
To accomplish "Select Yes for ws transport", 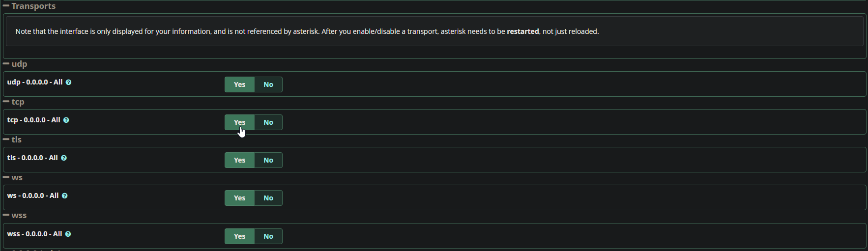I will [x=239, y=198].
